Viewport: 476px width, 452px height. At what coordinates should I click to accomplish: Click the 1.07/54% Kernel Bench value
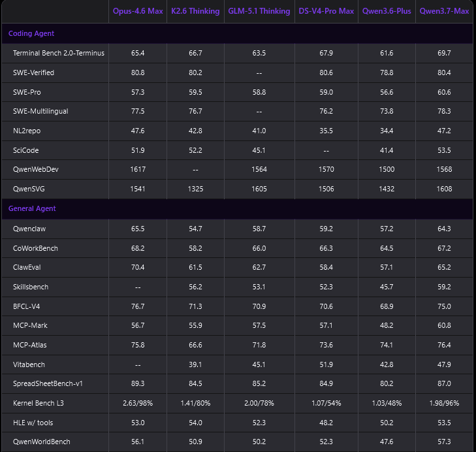pyautogui.click(x=326, y=403)
